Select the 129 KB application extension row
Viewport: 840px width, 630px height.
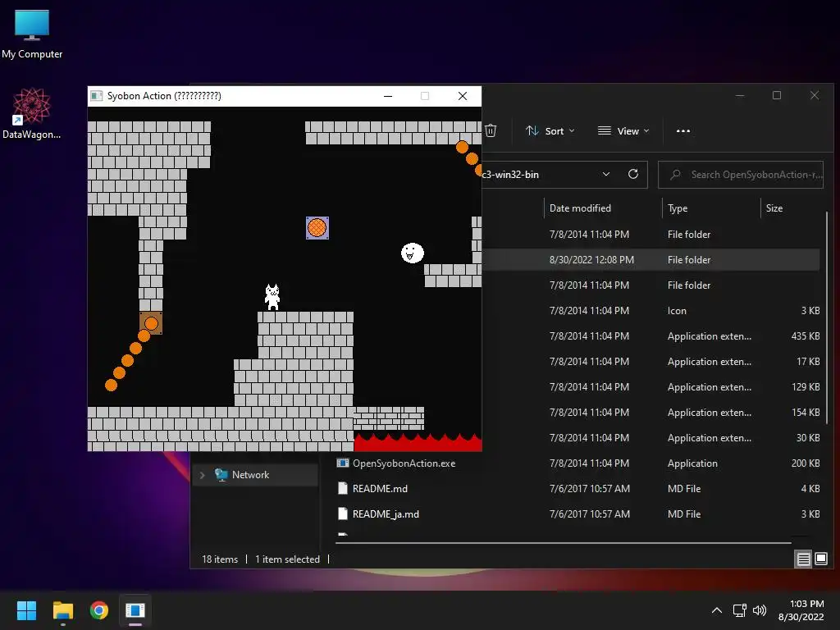651,387
